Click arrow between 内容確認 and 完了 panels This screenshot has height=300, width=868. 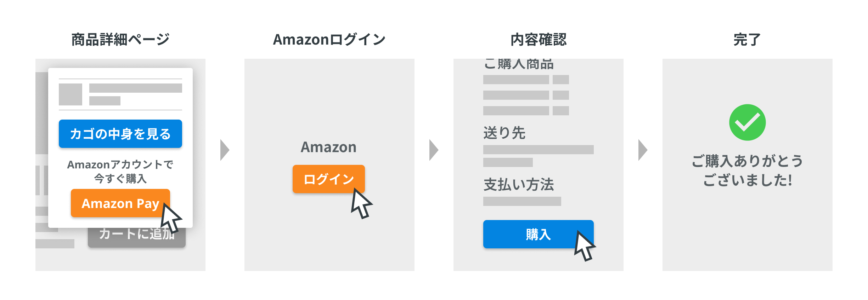point(643,150)
